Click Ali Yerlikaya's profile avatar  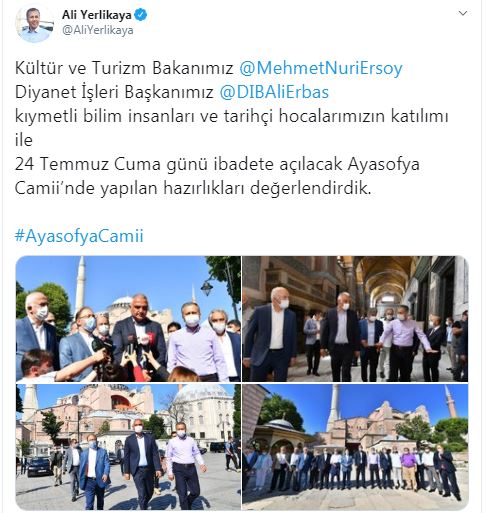click(x=35, y=23)
